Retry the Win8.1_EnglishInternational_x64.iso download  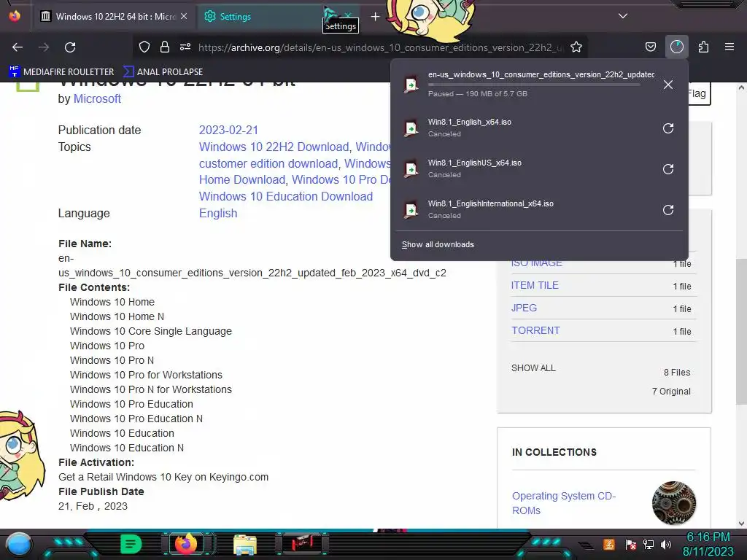coord(668,210)
